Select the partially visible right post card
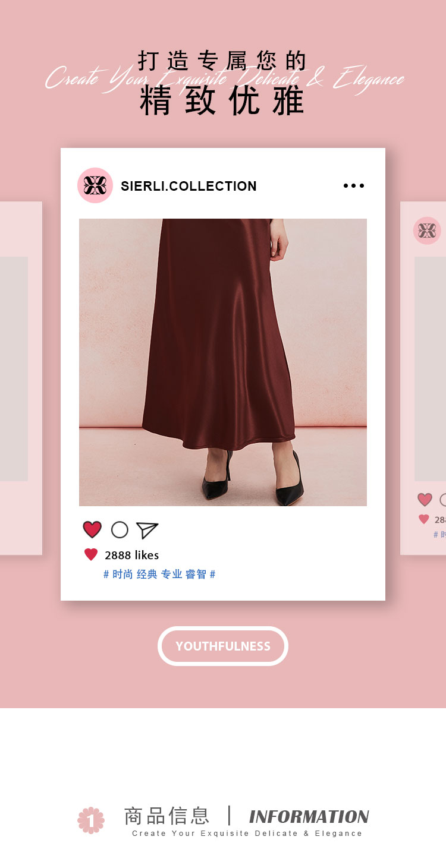 coord(423,378)
